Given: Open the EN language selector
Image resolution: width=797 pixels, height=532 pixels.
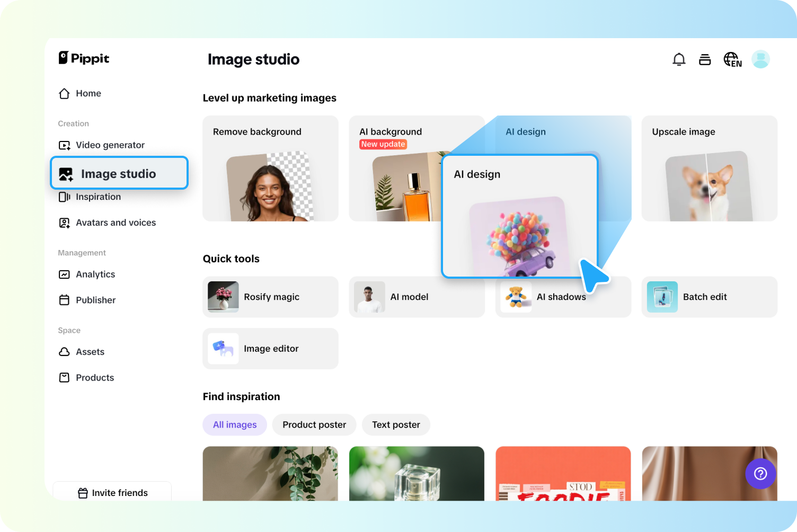Looking at the screenshot, I should tap(732, 59).
